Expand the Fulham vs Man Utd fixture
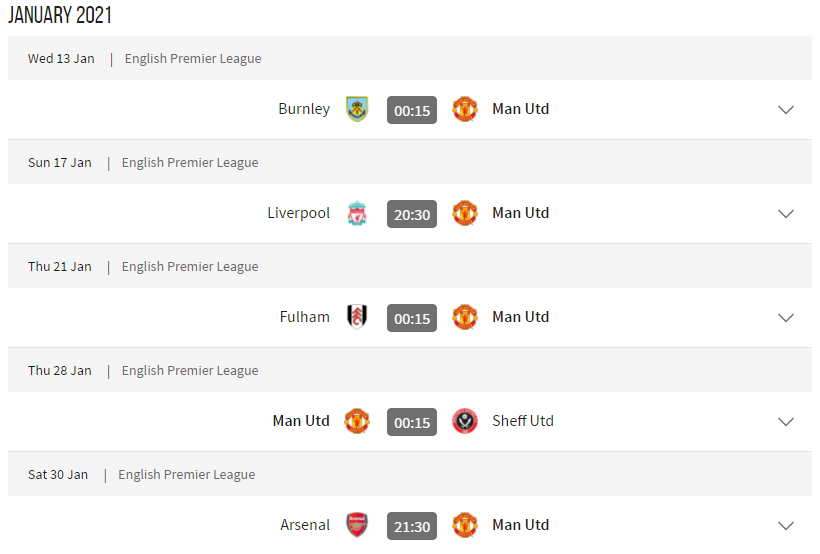 tap(786, 318)
